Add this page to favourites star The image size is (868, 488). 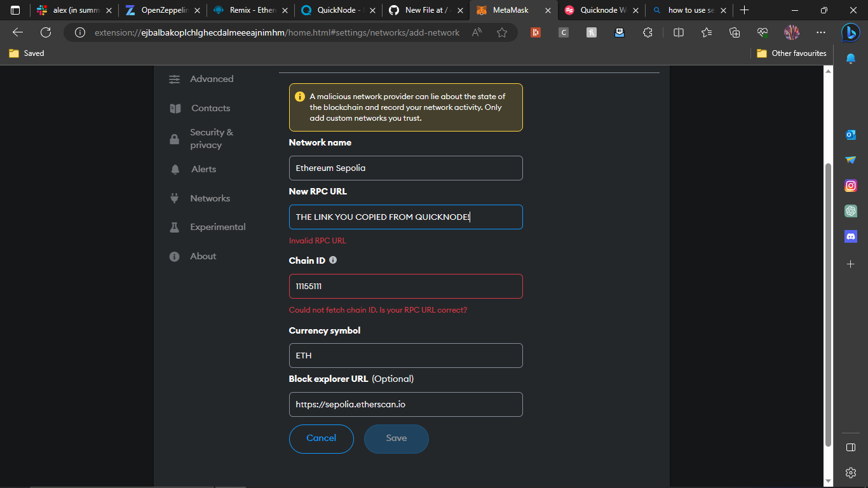pos(502,32)
